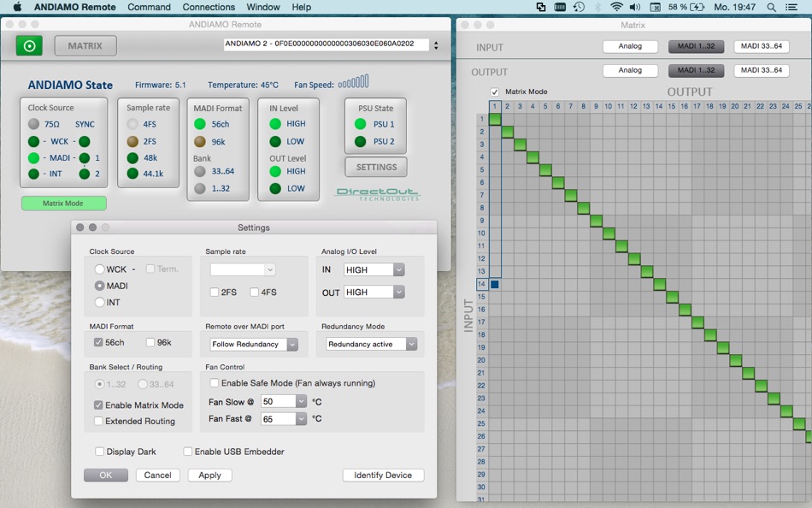Open Spotlight search in the menu bar
Screen dimensions: 812x508
point(772,7)
